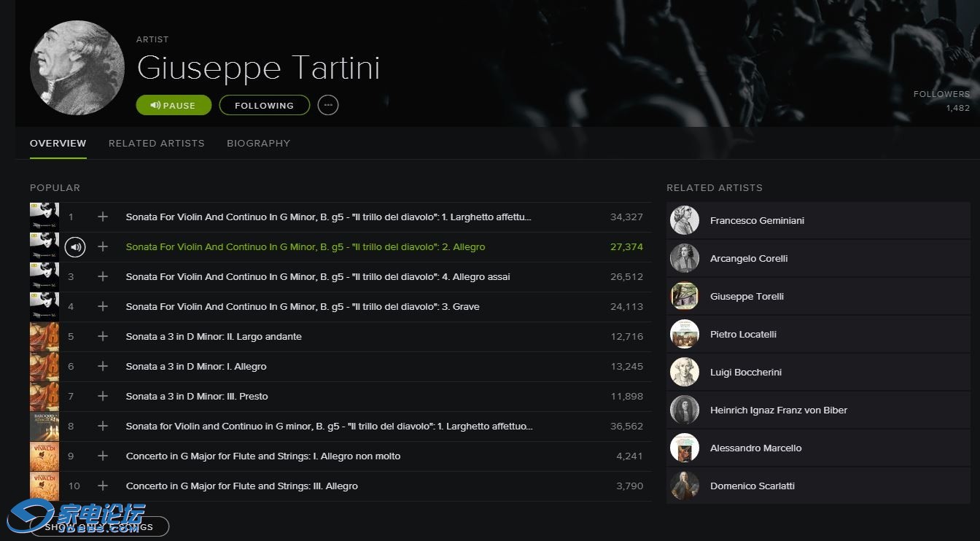The width and height of the screenshot is (980, 541).
Task: Switch to the RELATED ARTISTS tab
Action: pos(156,143)
